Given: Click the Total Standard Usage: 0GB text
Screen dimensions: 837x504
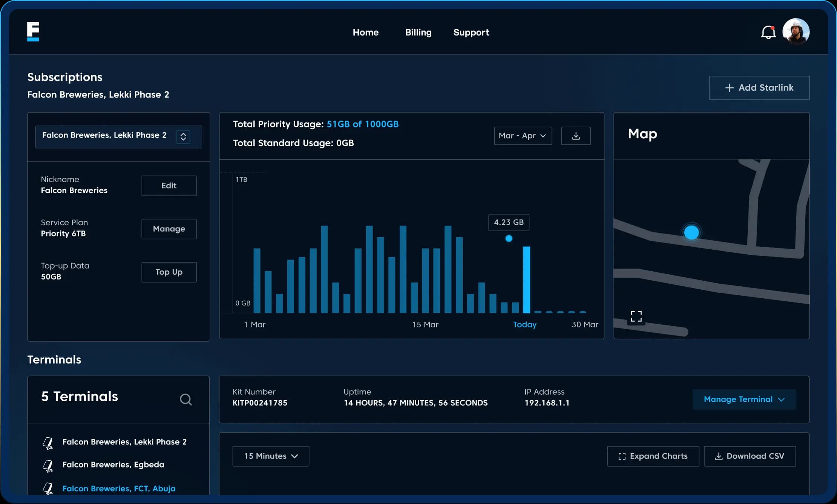Looking at the screenshot, I should (x=293, y=143).
